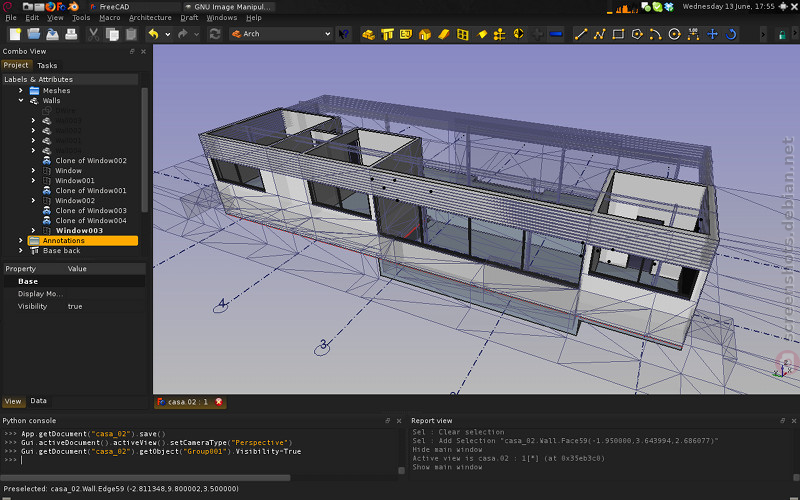This screenshot has width=800, height=500.
Task: Open the Draft menu
Action: point(189,18)
